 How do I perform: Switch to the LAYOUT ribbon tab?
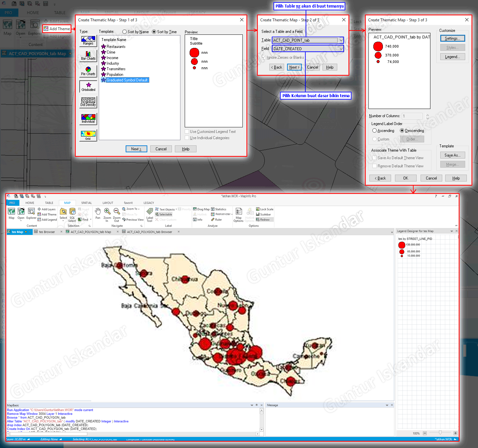point(108,203)
